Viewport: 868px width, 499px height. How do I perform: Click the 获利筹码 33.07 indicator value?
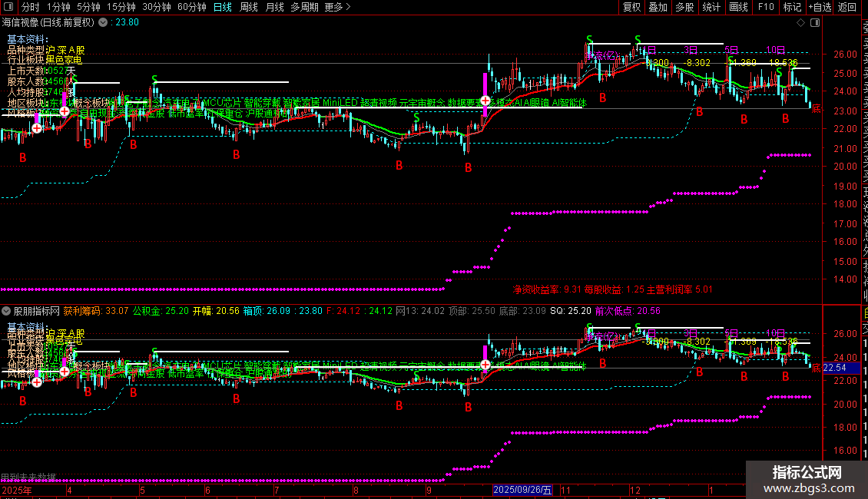point(96,311)
